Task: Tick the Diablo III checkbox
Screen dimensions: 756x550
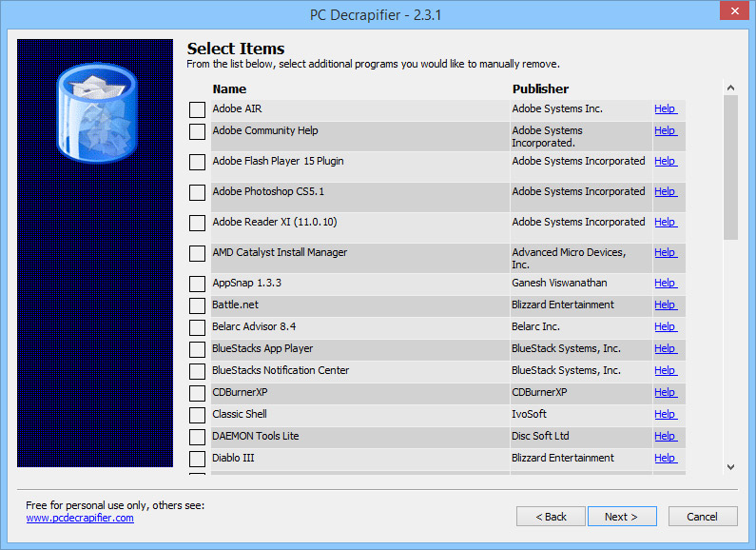Action: tap(197, 459)
